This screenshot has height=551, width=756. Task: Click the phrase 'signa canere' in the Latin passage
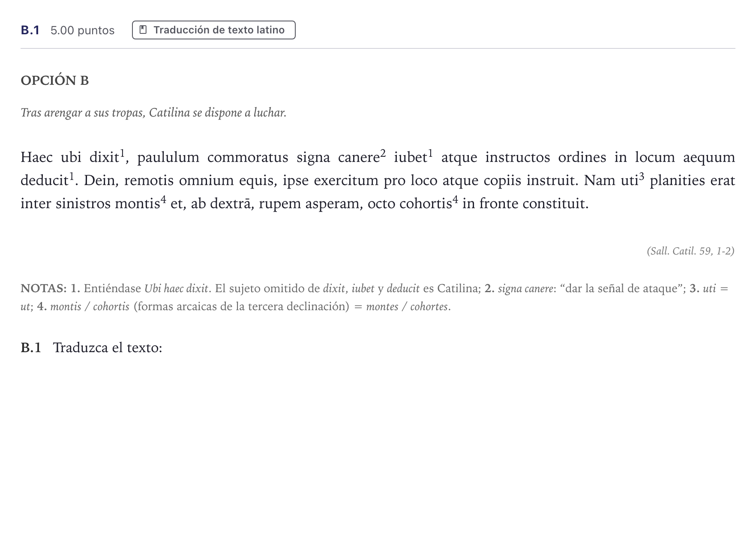point(338,157)
